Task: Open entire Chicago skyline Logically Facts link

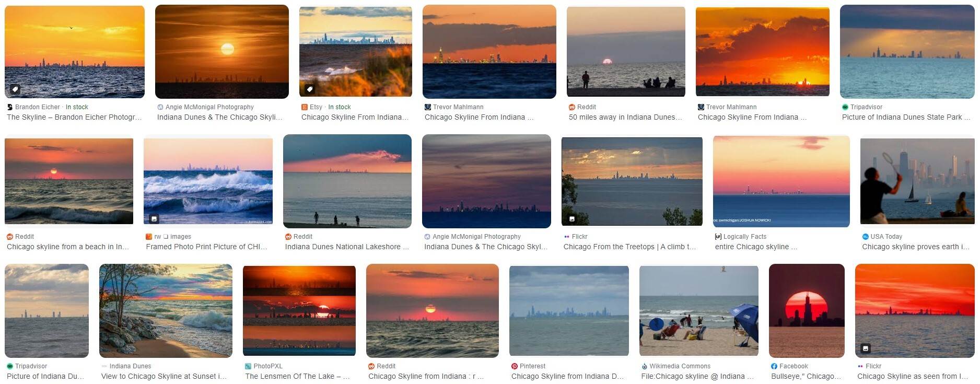Action: coord(756,247)
